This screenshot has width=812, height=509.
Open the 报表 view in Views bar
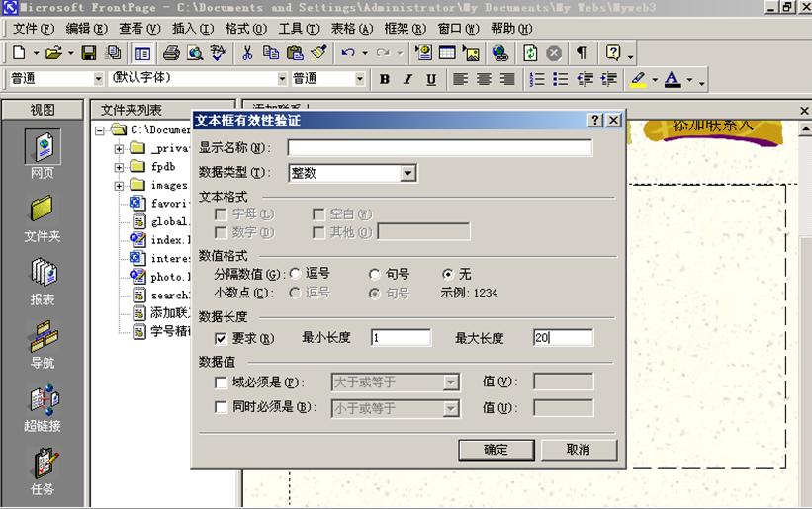(43, 282)
